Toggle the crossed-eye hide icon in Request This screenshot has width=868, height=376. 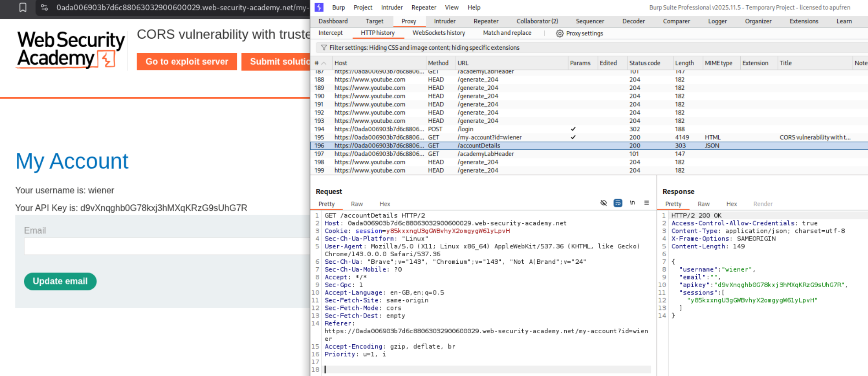click(603, 203)
